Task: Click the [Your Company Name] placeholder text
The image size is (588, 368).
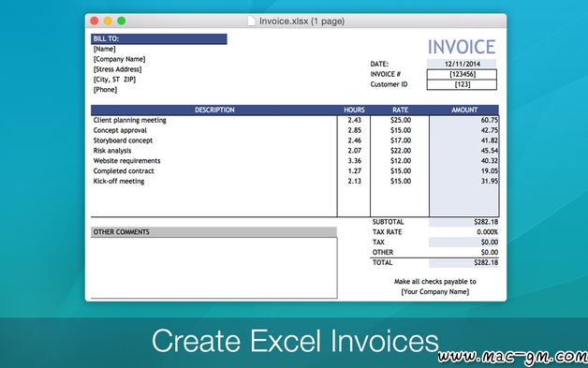Action: tap(435, 292)
